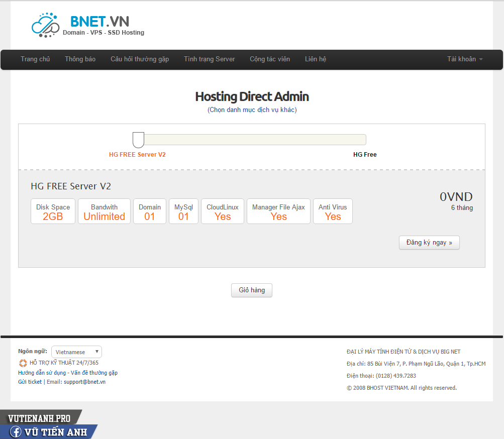Click the lifebuoy support icon in footer

(23, 363)
